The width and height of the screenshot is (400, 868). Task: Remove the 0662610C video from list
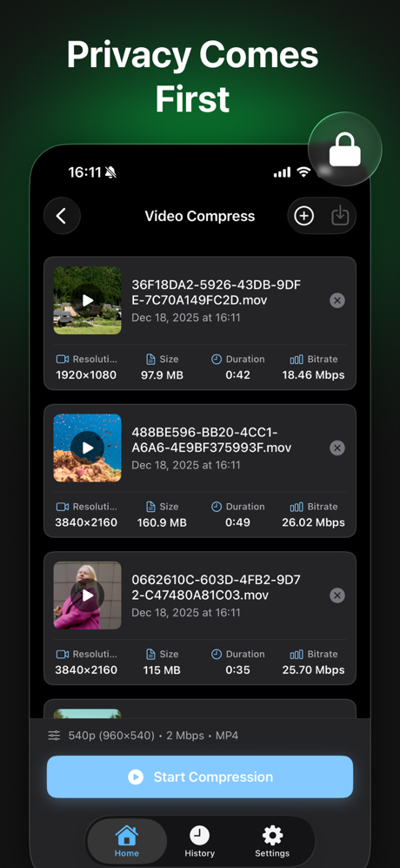click(x=337, y=595)
